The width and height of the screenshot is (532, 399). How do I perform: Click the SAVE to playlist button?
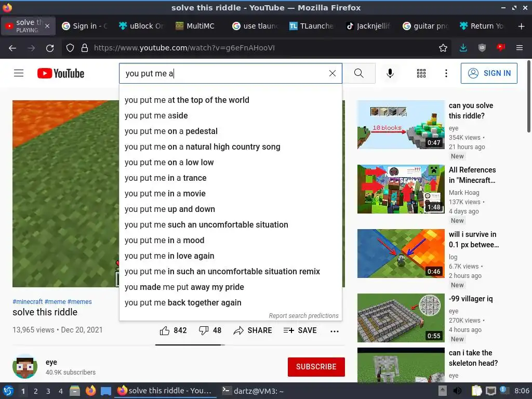[300, 330]
